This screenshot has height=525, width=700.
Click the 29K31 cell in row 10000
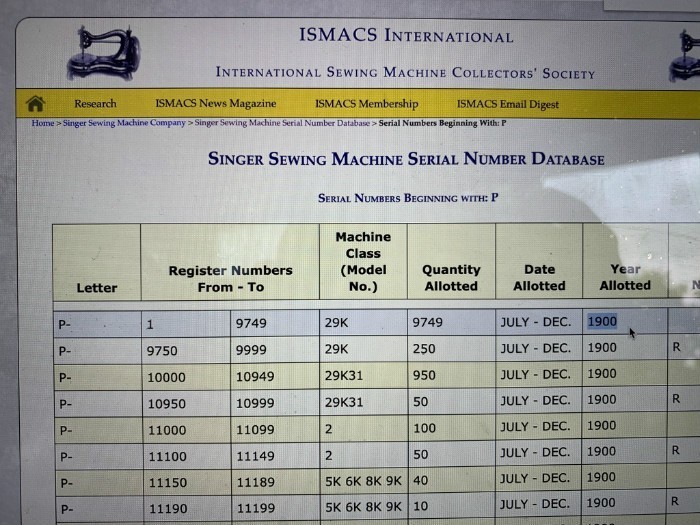[344, 375]
